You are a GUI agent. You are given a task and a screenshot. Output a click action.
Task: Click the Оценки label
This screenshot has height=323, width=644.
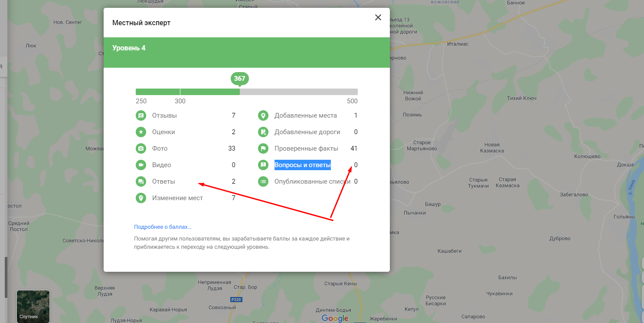pyautogui.click(x=163, y=132)
